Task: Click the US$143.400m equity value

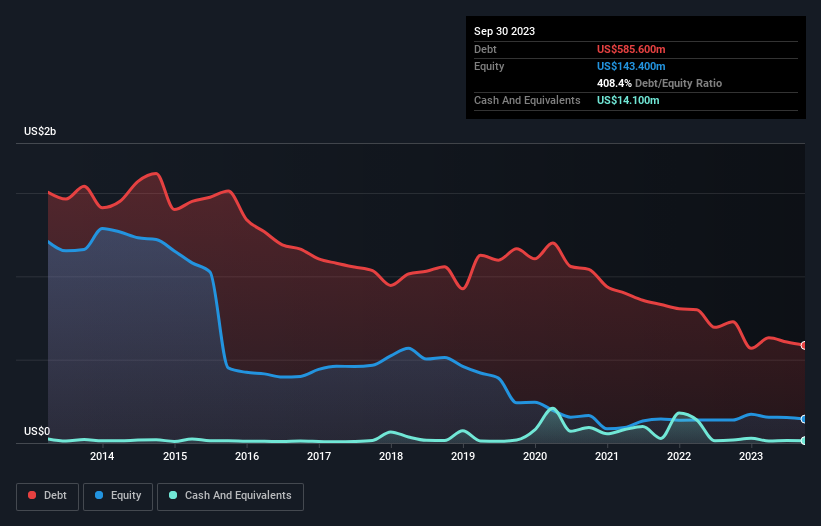Action: click(631, 66)
